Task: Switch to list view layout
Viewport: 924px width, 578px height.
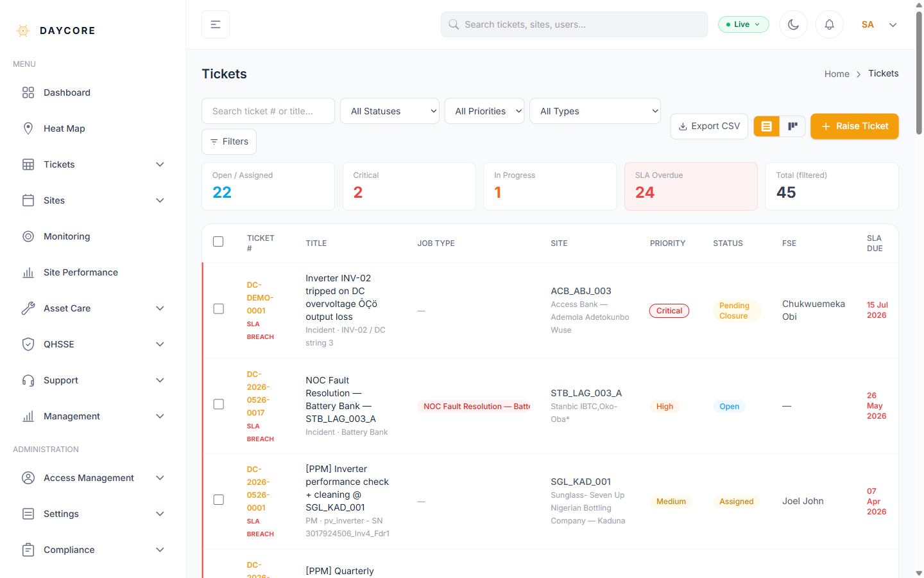Action: (767, 127)
